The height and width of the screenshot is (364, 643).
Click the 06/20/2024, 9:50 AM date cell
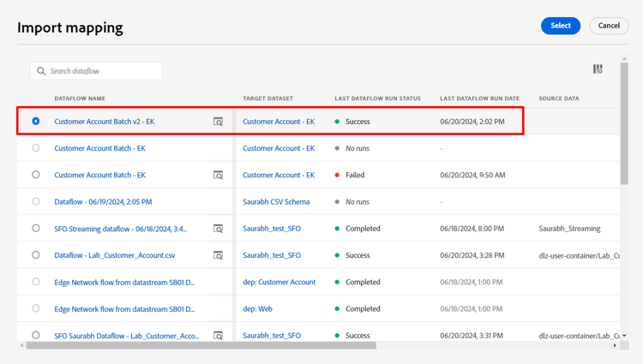coord(472,176)
